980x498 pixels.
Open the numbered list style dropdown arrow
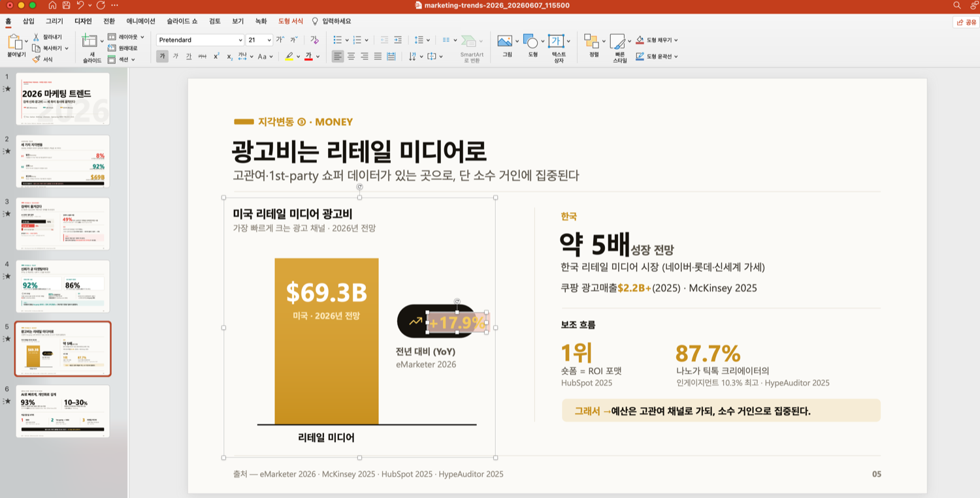click(x=367, y=40)
